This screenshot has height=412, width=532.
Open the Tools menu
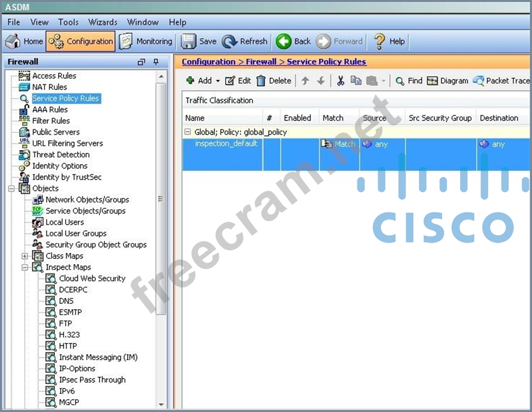click(68, 22)
